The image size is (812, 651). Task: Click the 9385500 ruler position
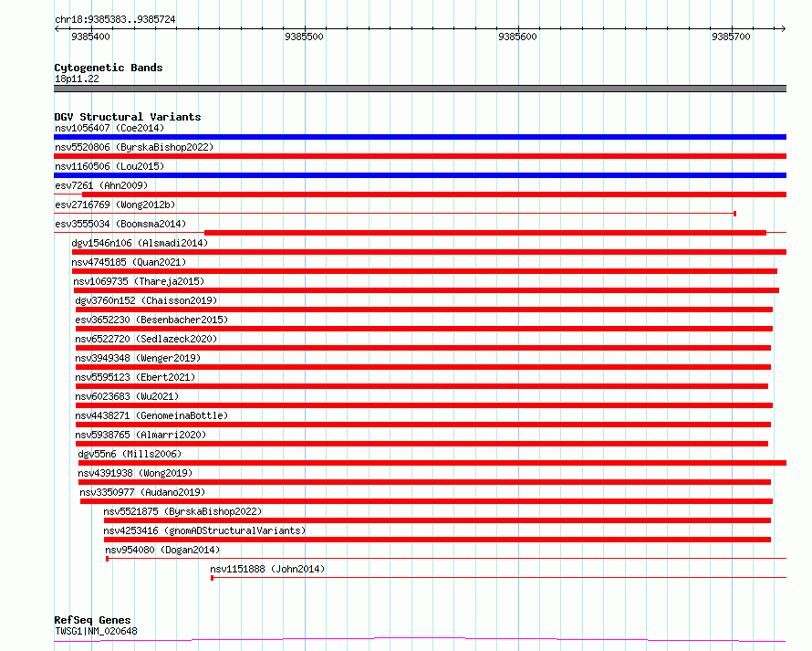tap(304, 37)
